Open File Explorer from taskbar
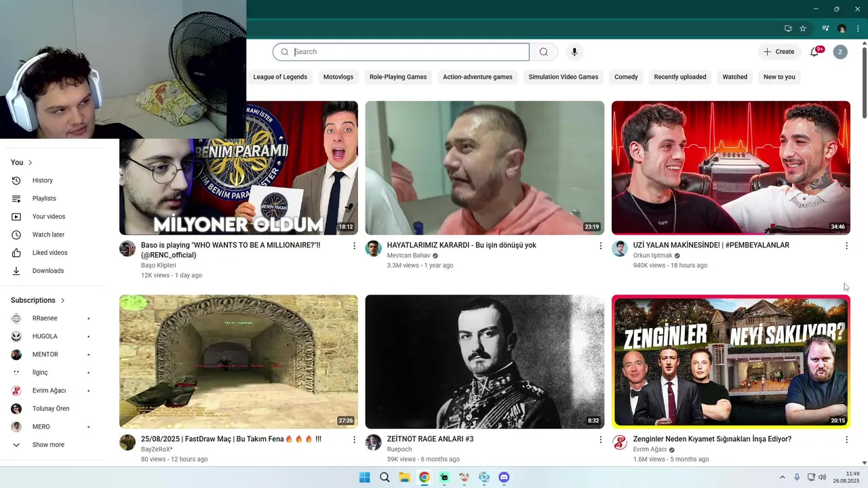868x488 pixels. pos(404,477)
